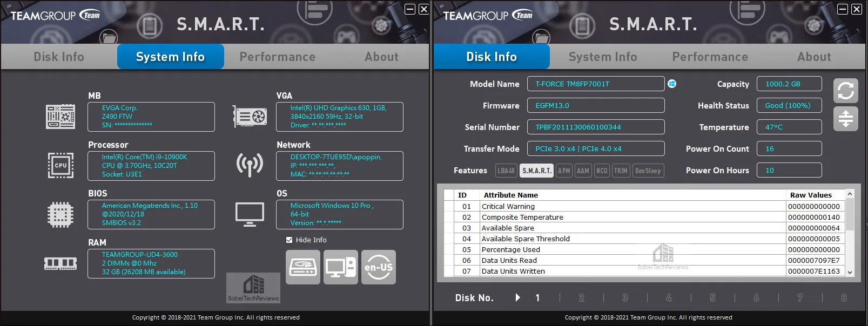Viewport: 868px width, 326px height.
Task: Click the APM feature badge
Action: (564, 171)
